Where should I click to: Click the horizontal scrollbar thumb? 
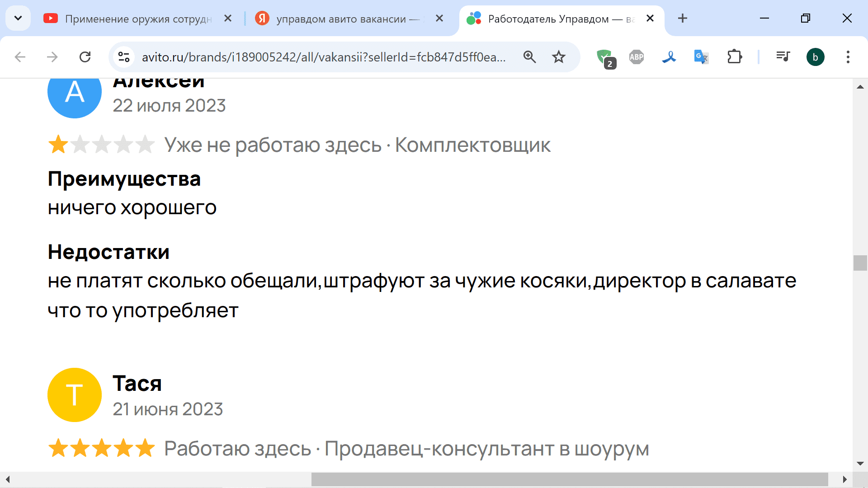[570, 479]
